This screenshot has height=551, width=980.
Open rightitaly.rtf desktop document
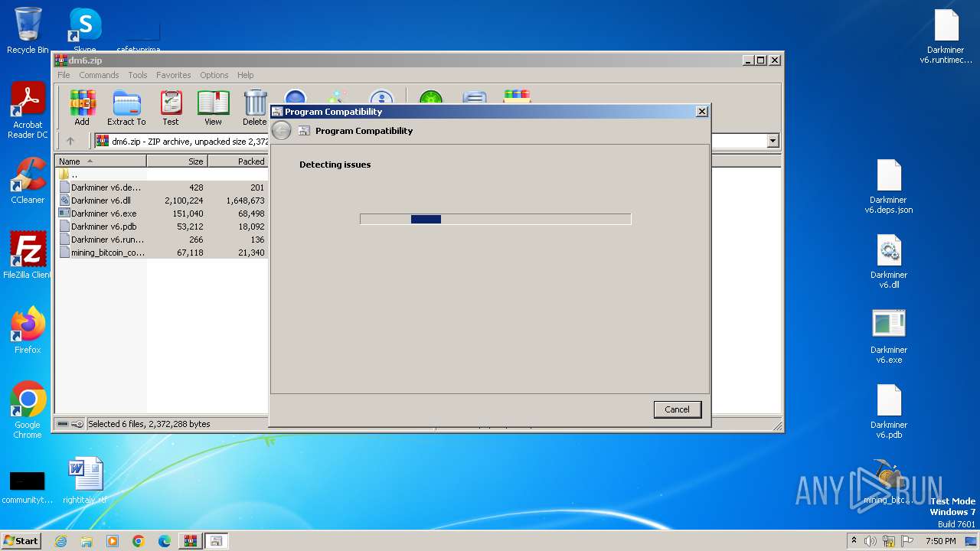pos(85,481)
